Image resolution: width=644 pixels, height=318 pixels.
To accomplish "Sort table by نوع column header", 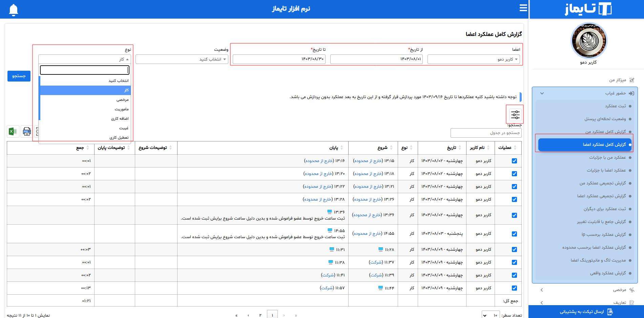I will [408, 148].
